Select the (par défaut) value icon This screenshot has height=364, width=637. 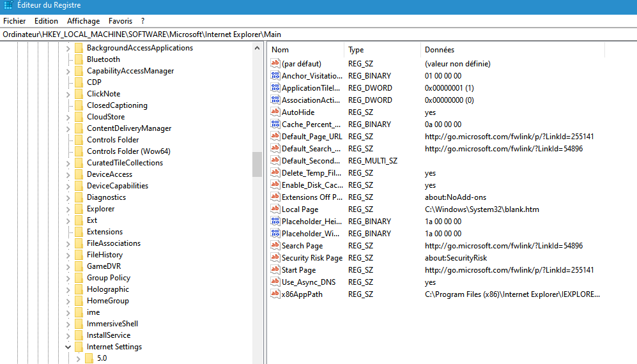click(275, 63)
